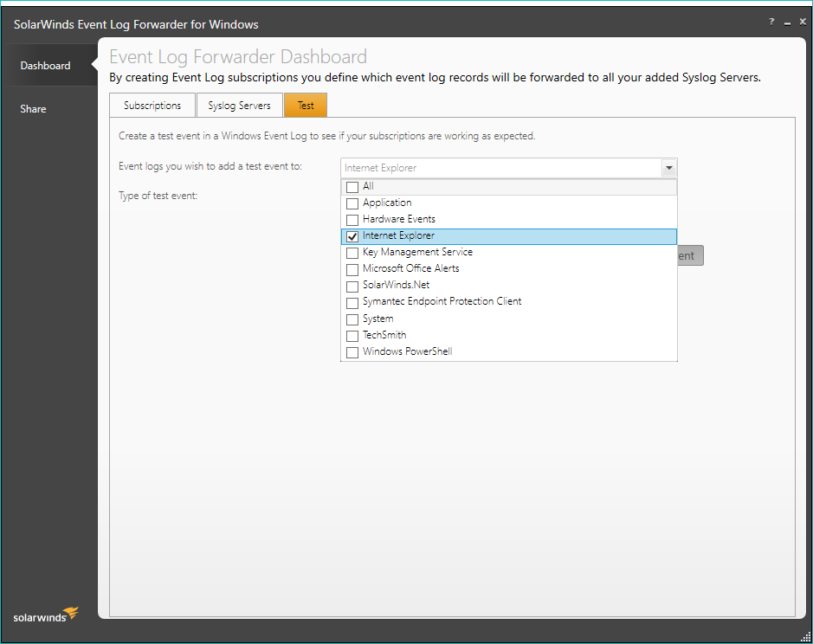Image resolution: width=813 pixels, height=644 pixels.
Task: Go to Share in the sidebar
Action: tap(34, 109)
